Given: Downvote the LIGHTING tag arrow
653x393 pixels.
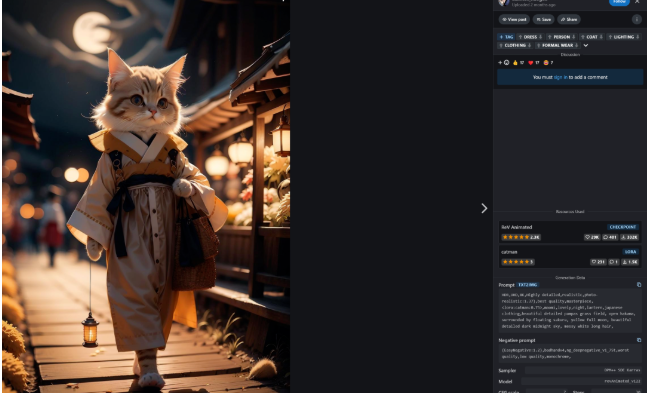Looking at the screenshot, I should tap(637, 37).
